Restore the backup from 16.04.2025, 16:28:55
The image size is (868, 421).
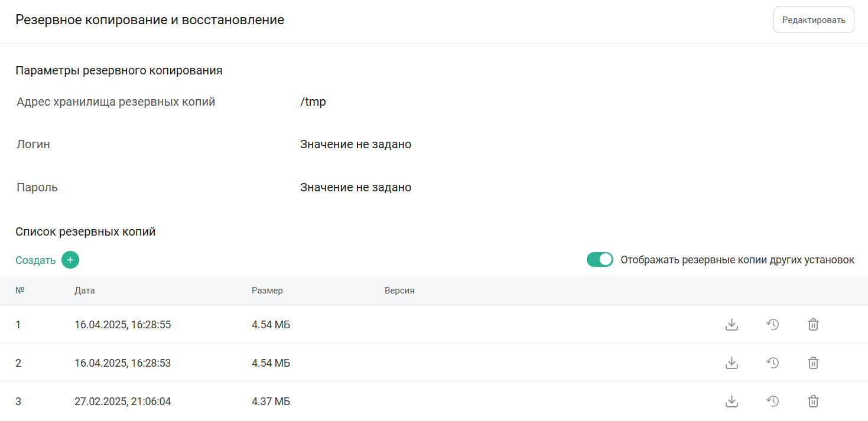772,324
